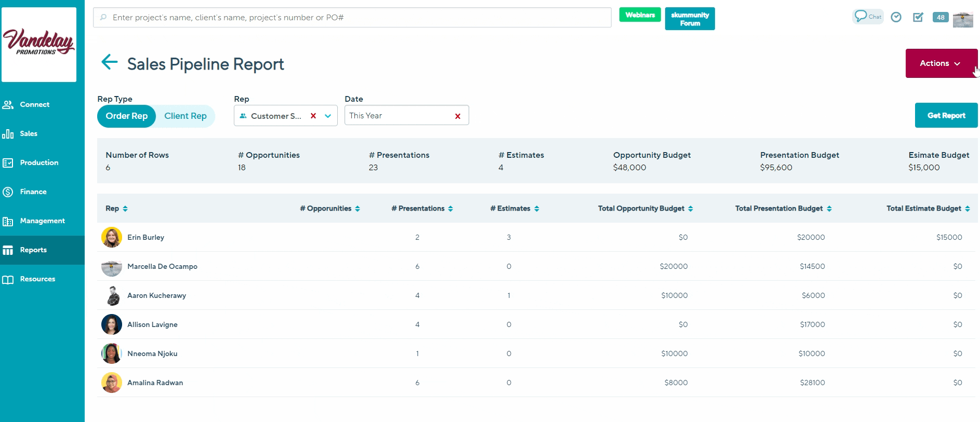The image size is (980, 422).
Task: Click the Get Report button
Action: coord(946,115)
